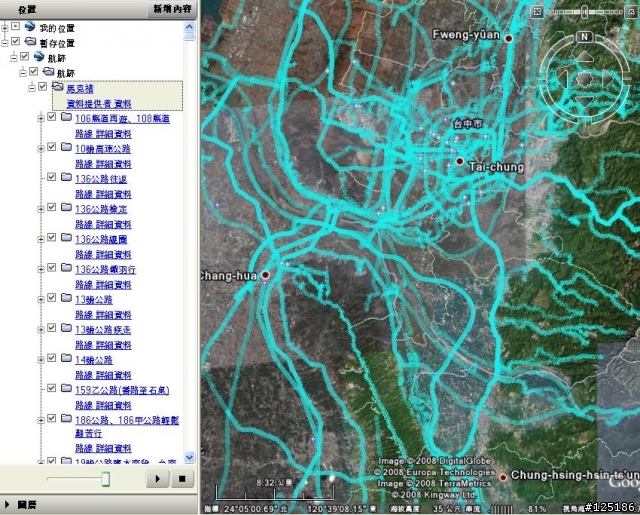
Task: Collapse the 暫存位置 tree node
Action: (x=5, y=43)
